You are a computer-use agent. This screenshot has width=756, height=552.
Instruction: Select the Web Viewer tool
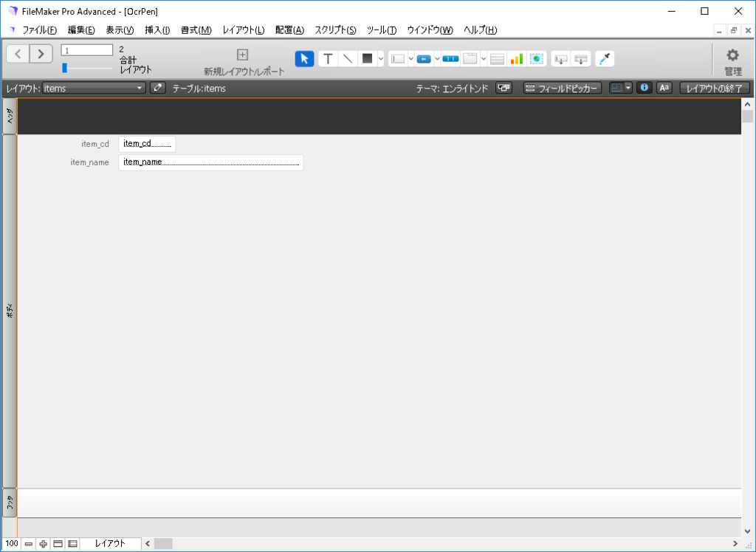tap(536, 59)
